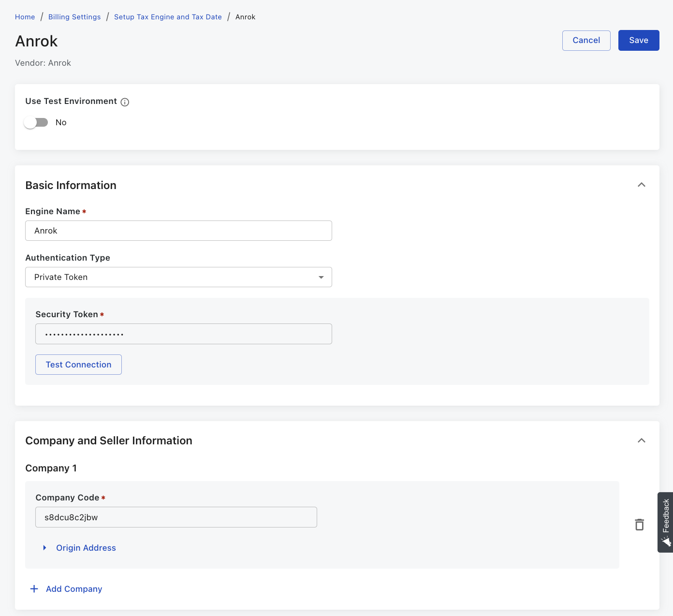Click into the Security Token field
Screen dimensions: 673x616
point(183,334)
